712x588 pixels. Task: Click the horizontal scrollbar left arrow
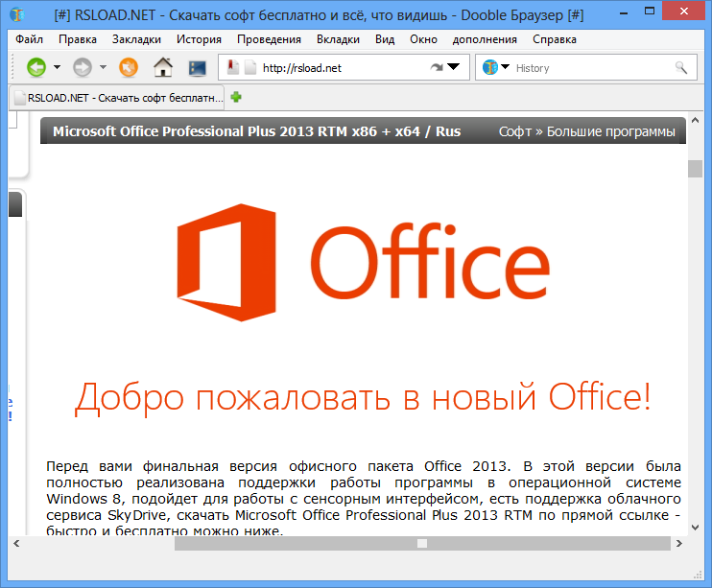(16, 543)
